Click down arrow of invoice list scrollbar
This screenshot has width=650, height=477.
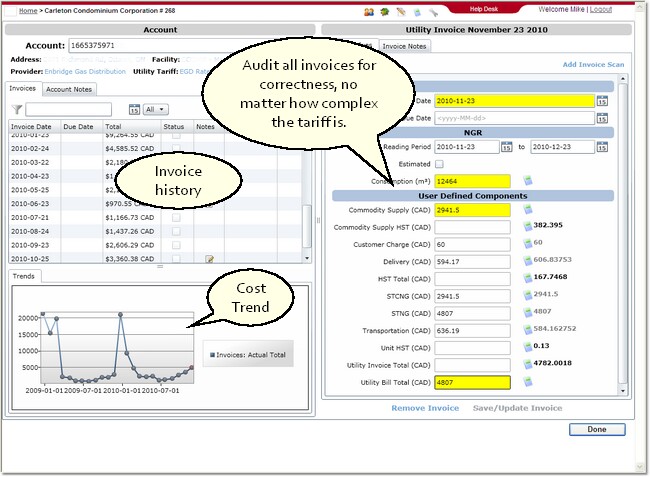coord(307,258)
